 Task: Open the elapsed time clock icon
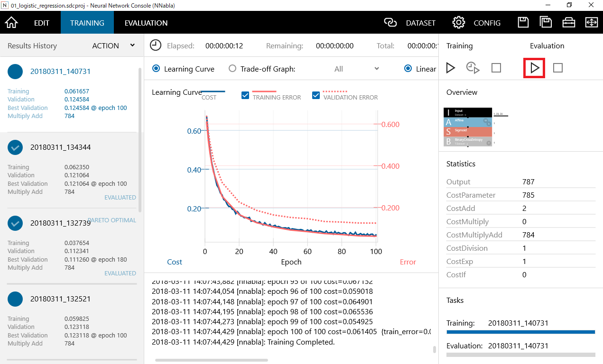tap(155, 45)
